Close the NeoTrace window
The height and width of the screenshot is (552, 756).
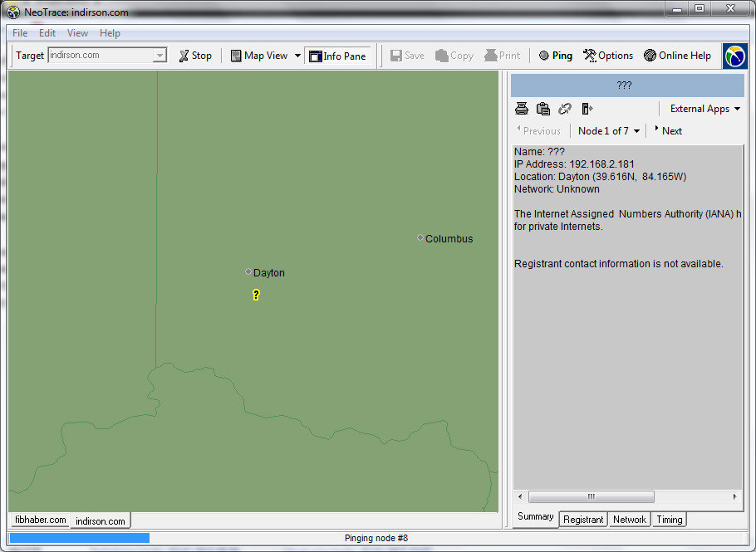[x=730, y=9]
